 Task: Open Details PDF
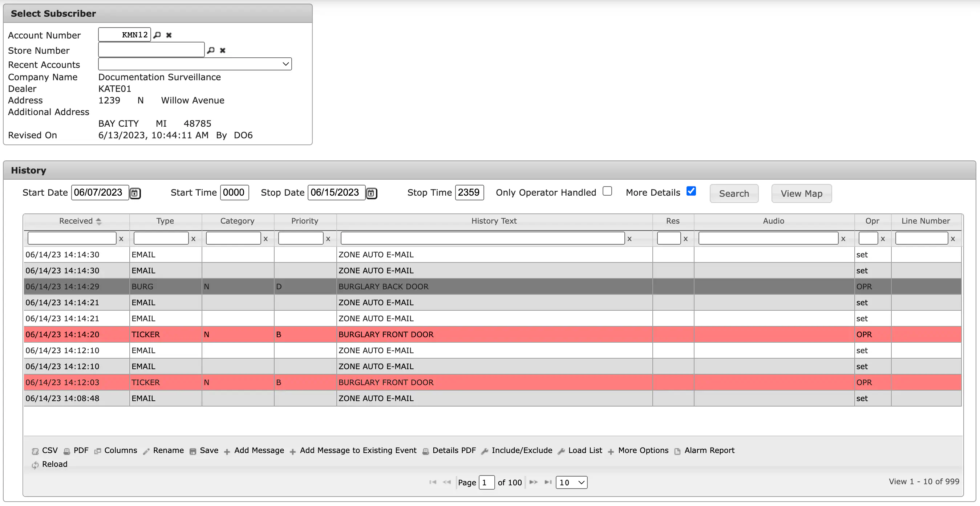click(x=449, y=450)
